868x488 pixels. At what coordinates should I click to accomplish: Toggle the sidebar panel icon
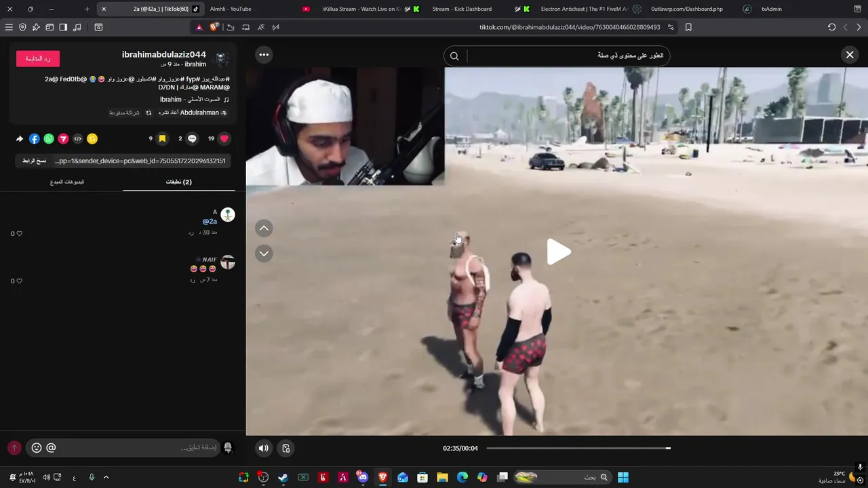tap(63, 27)
